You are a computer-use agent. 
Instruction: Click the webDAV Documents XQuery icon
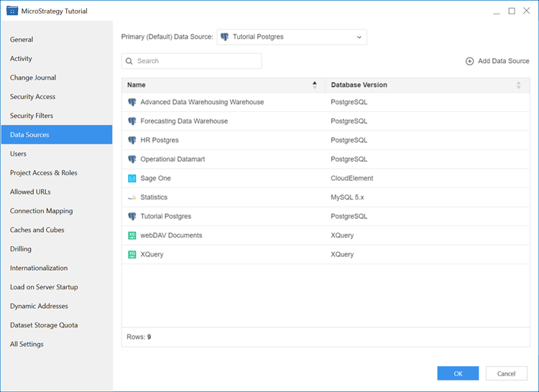[132, 235]
